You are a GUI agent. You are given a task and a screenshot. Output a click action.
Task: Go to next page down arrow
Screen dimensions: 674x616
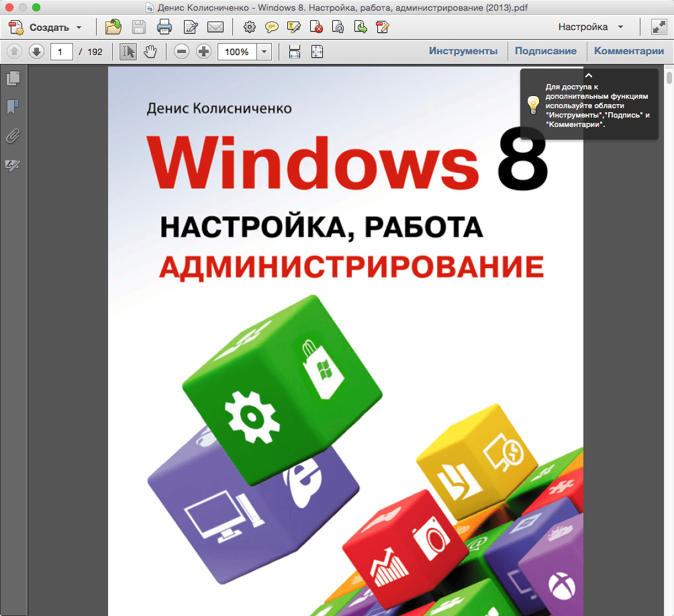(x=36, y=52)
